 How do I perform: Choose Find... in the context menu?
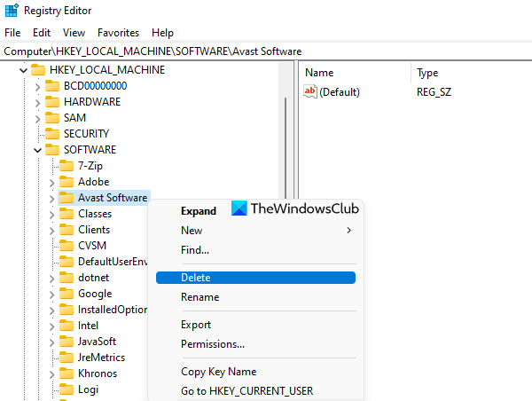click(256, 250)
